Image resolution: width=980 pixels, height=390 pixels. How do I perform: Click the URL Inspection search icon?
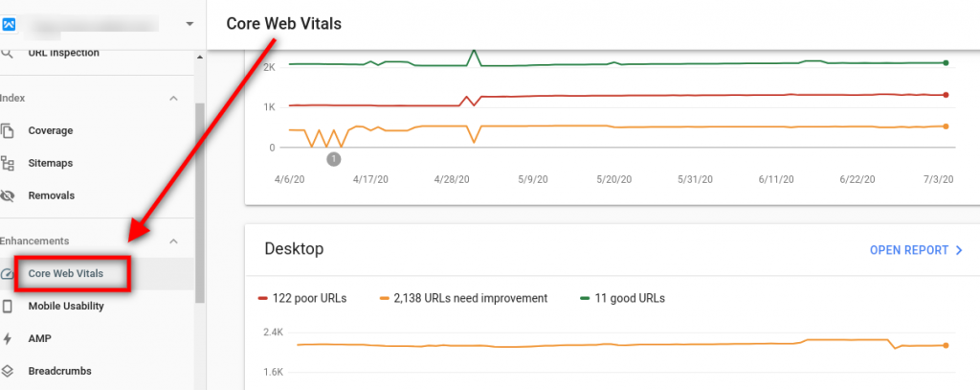[8, 53]
